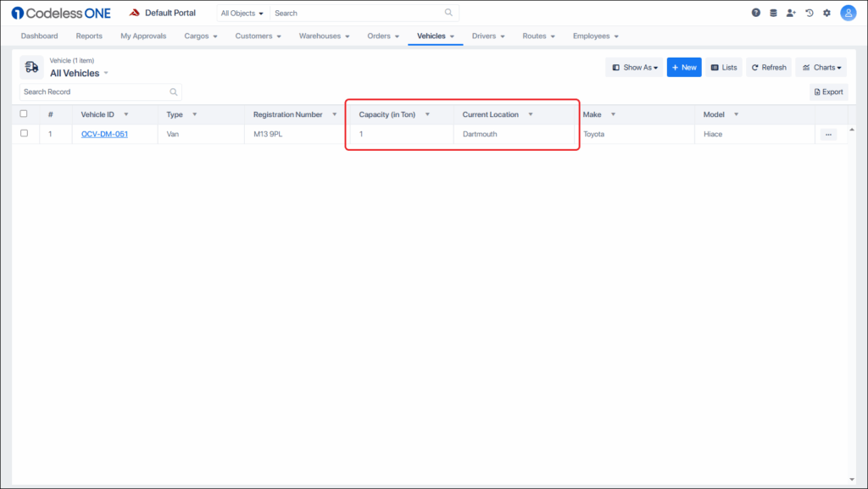Click the vehicle icon beside All Vehicles
Viewport: 868px width, 489px height.
tap(32, 67)
